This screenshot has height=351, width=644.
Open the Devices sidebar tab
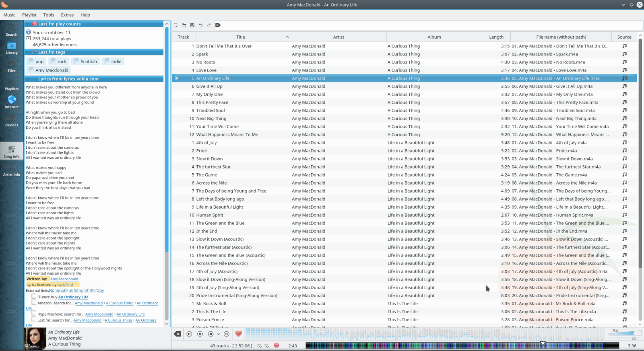11,120
